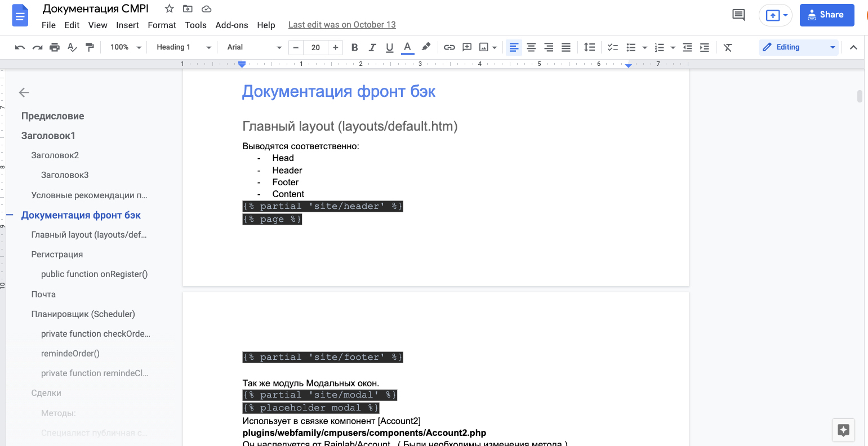Clear formatting with the toolbar icon
The height and width of the screenshot is (446, 868).
(x=728, y=47)
